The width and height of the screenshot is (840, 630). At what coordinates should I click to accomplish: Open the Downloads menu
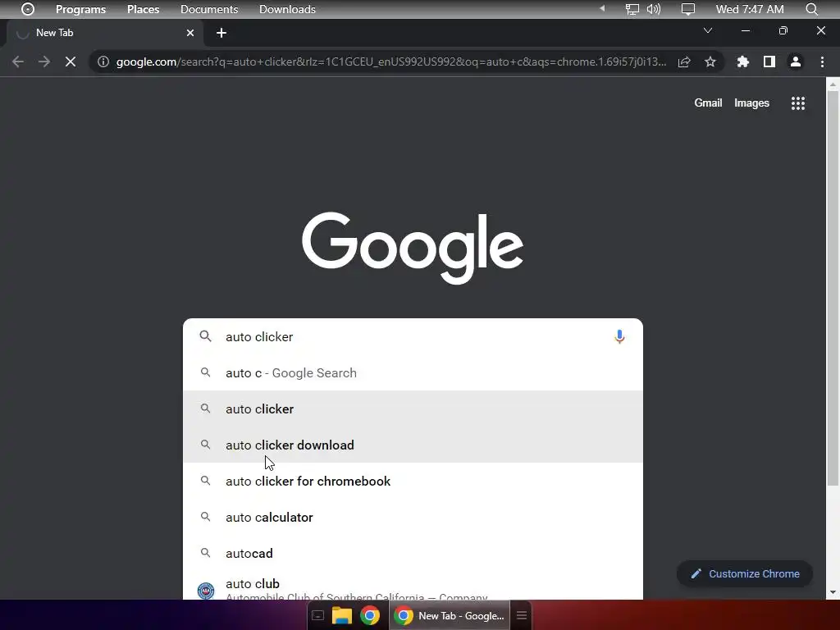(287, 9)
